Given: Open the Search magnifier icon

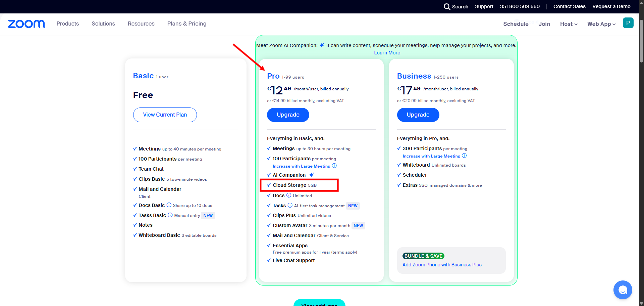Looking at the screenshot, I should (x=447, y=7).
